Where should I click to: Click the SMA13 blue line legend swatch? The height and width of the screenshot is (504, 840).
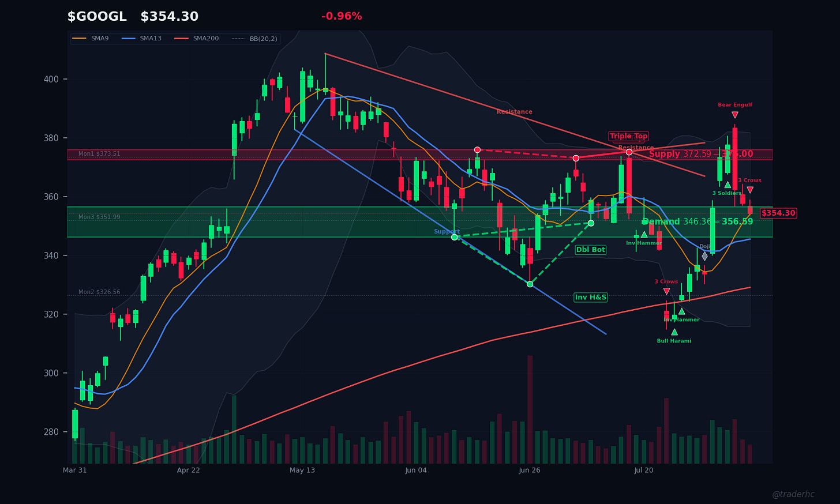129,39
